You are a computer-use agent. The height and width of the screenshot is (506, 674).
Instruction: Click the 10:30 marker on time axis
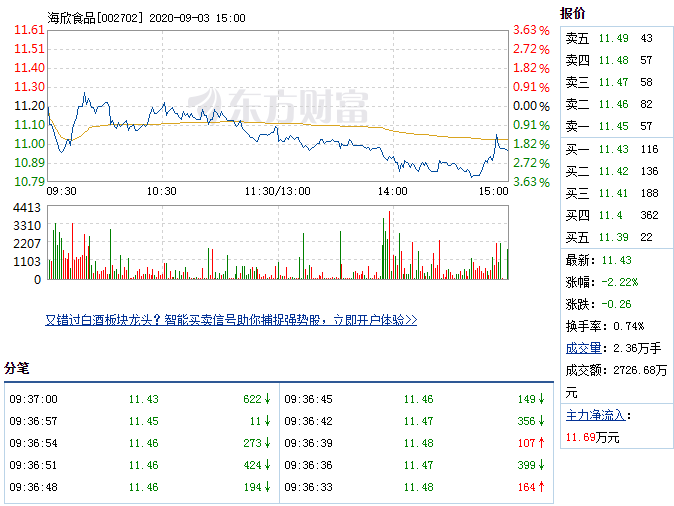[162, 191]
